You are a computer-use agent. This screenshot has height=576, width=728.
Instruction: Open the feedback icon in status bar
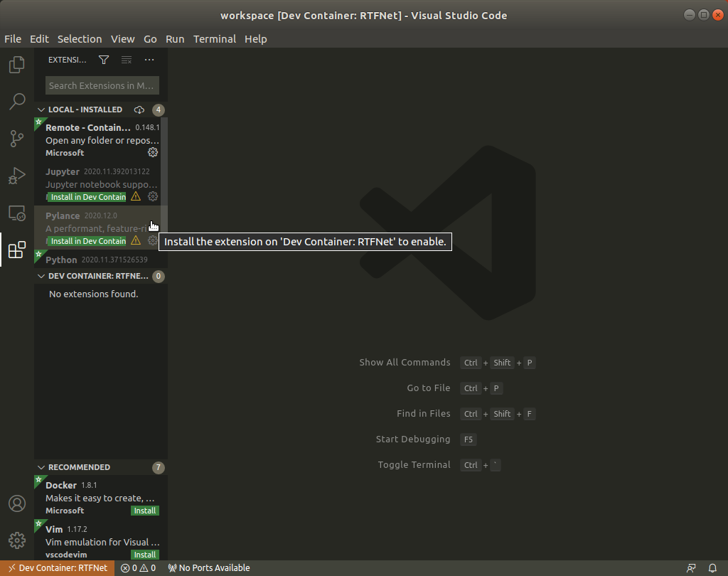tap(691, 568)
